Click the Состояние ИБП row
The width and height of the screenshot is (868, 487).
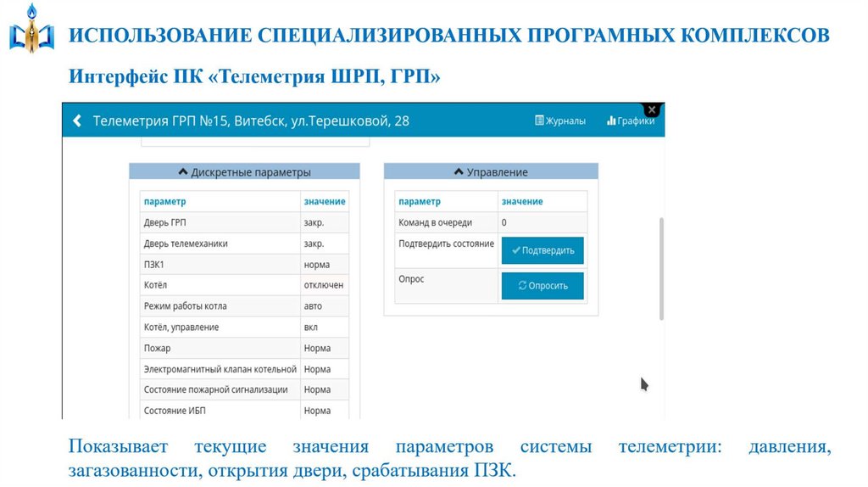[x=245, y=411]
